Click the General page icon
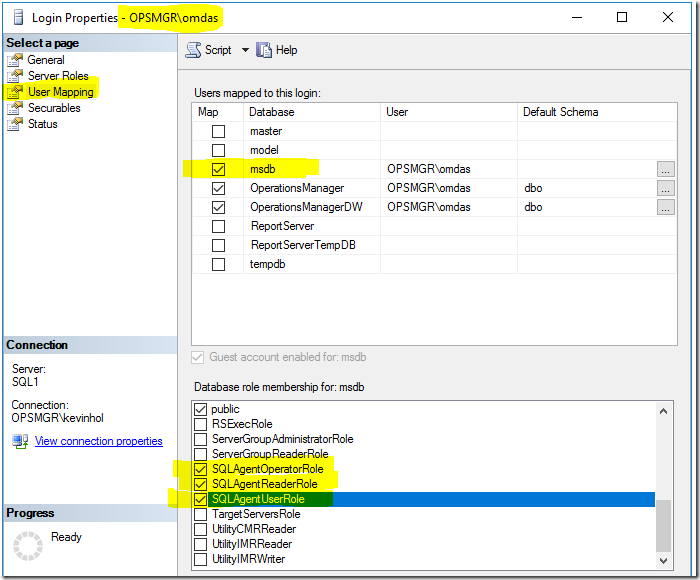 pyautogui.click(x=15, y=60)
